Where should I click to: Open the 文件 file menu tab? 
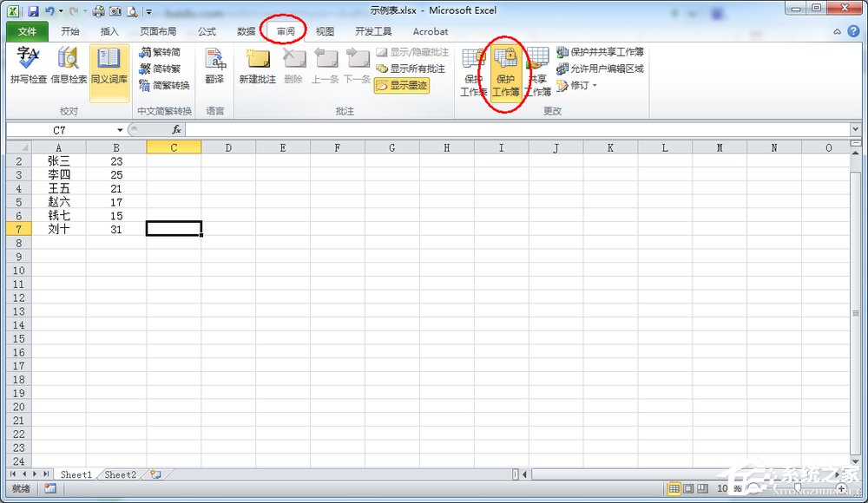tap(27, 31)
